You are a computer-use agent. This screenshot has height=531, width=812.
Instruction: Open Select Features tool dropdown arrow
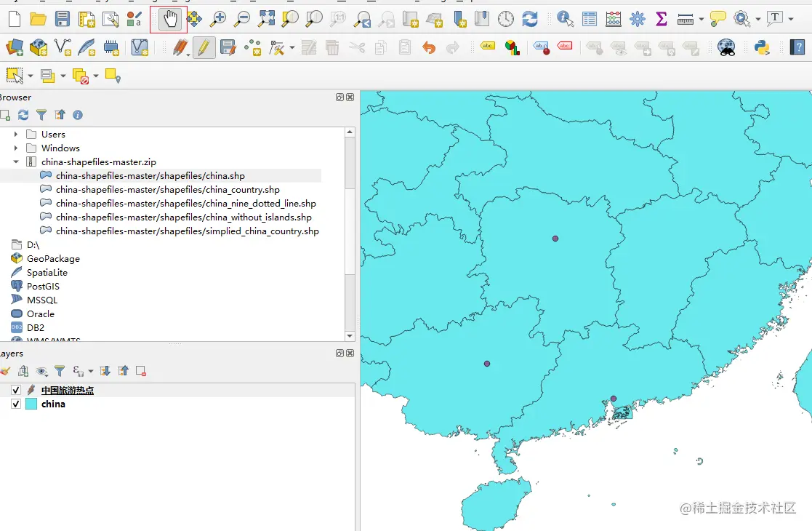tap(31, 76)
